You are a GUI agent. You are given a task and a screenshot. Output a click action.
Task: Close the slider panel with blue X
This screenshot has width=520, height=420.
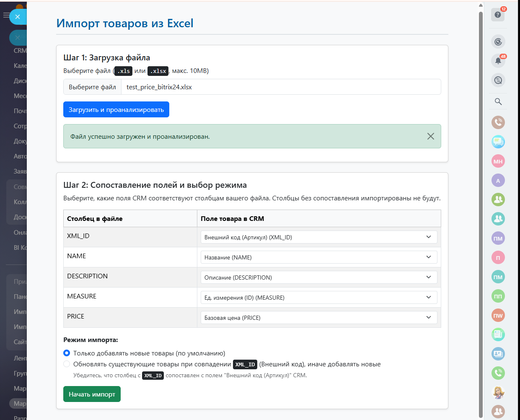(x=18, y=17)
